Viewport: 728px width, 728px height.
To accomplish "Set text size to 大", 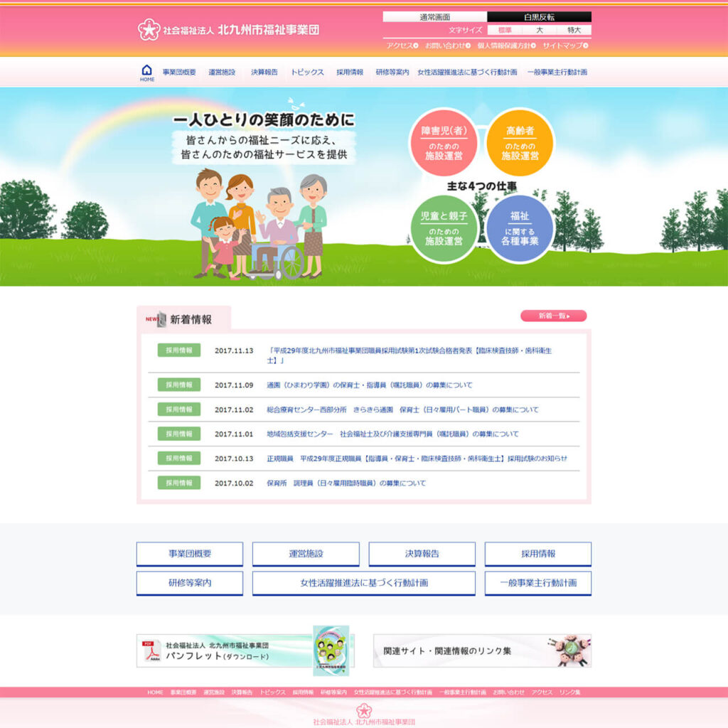I will pyautogui.click(x=540, y=30).
